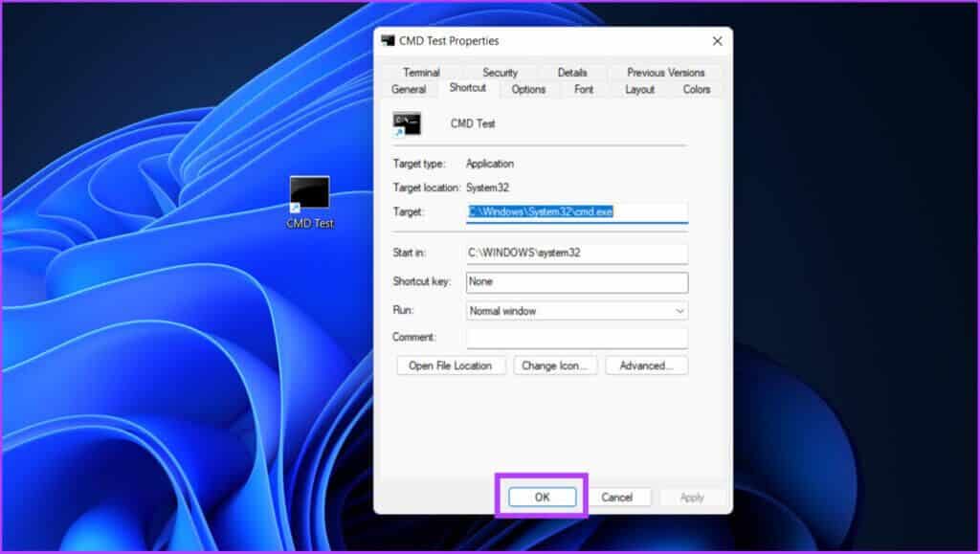Open the Advanced shortcut settings
980x554 pixels.
coord(646,366)
